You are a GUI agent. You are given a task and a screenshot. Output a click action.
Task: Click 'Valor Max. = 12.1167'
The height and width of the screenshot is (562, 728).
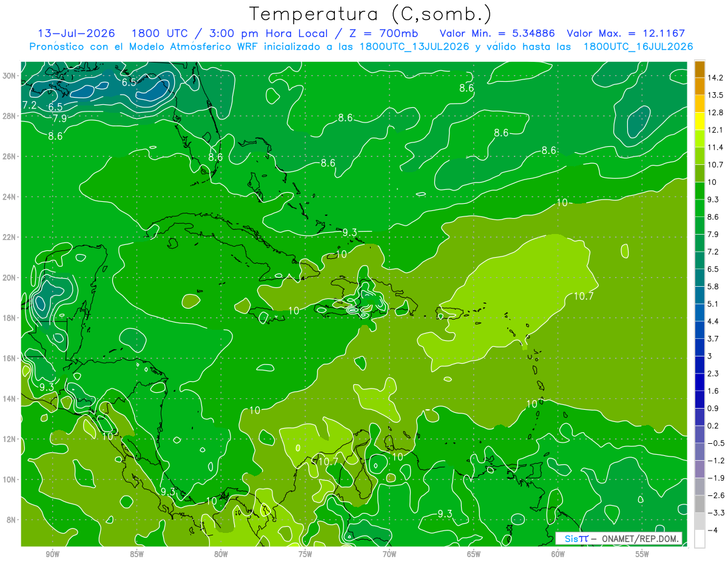(x=626, y=33)
